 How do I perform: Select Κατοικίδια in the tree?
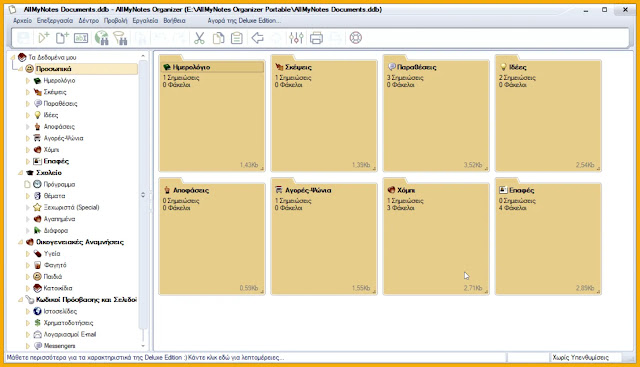tap(58, 288)
